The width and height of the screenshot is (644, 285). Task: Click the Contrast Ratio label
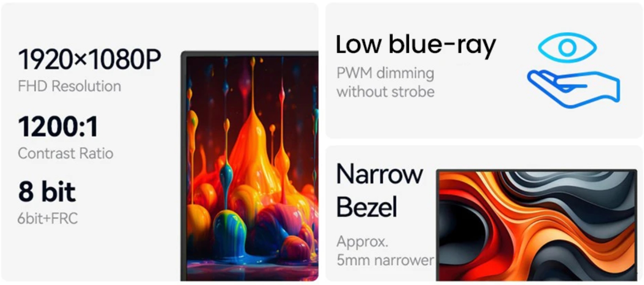coord(65,153)
